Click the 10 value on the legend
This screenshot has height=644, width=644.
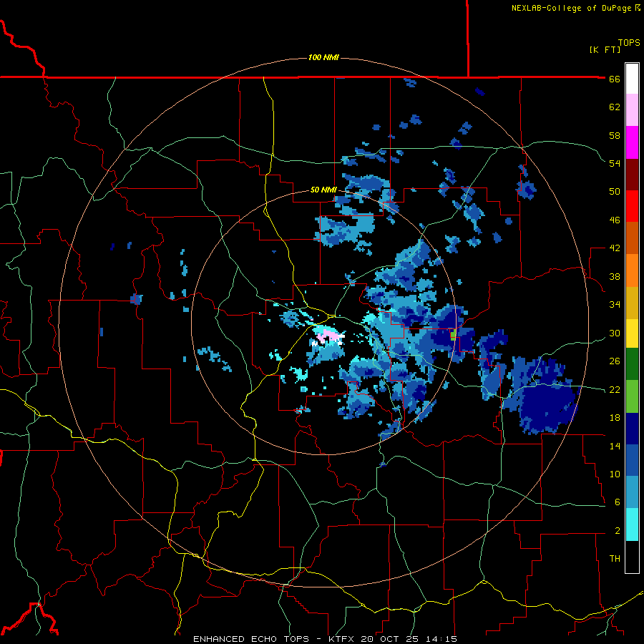click(x=615, y=474)
